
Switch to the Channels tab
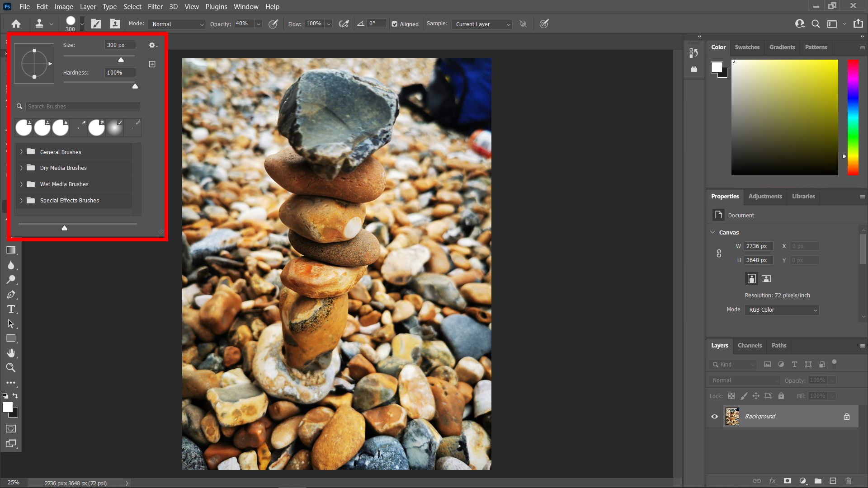coord(750,346)
